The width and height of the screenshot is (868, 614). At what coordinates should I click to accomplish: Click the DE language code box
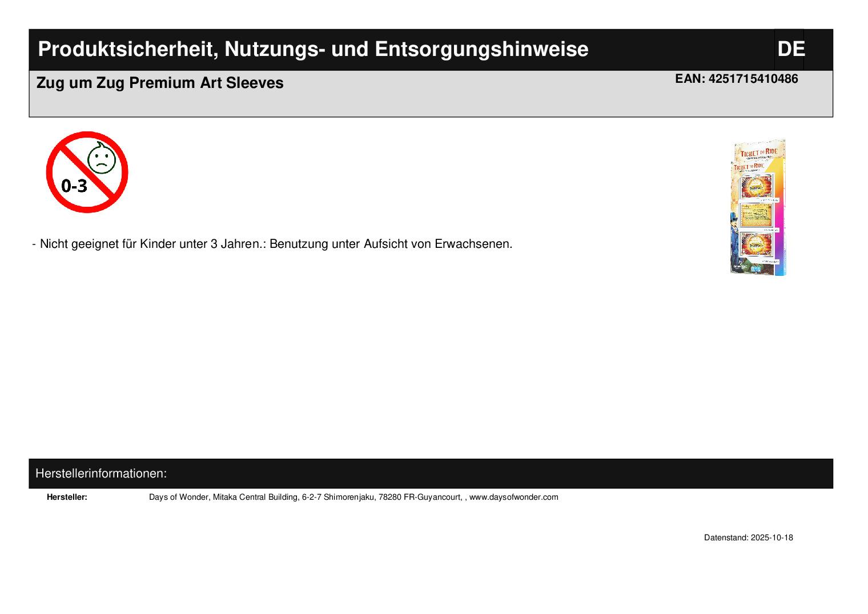(790, 49)
